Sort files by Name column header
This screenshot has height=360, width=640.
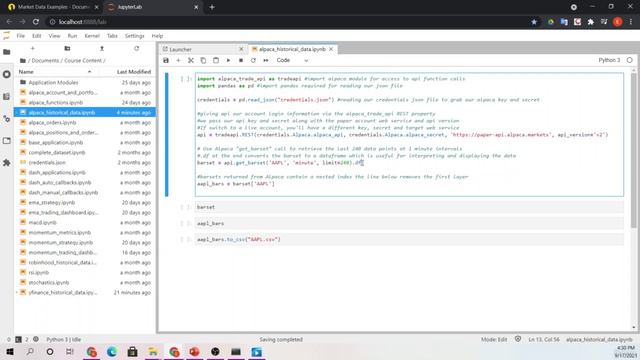pos(55,72)
